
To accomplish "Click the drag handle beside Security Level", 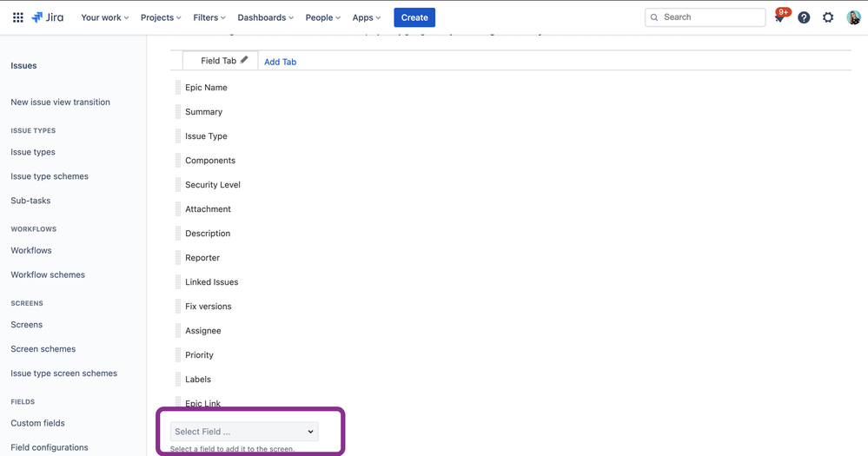I will pos(178,184).
